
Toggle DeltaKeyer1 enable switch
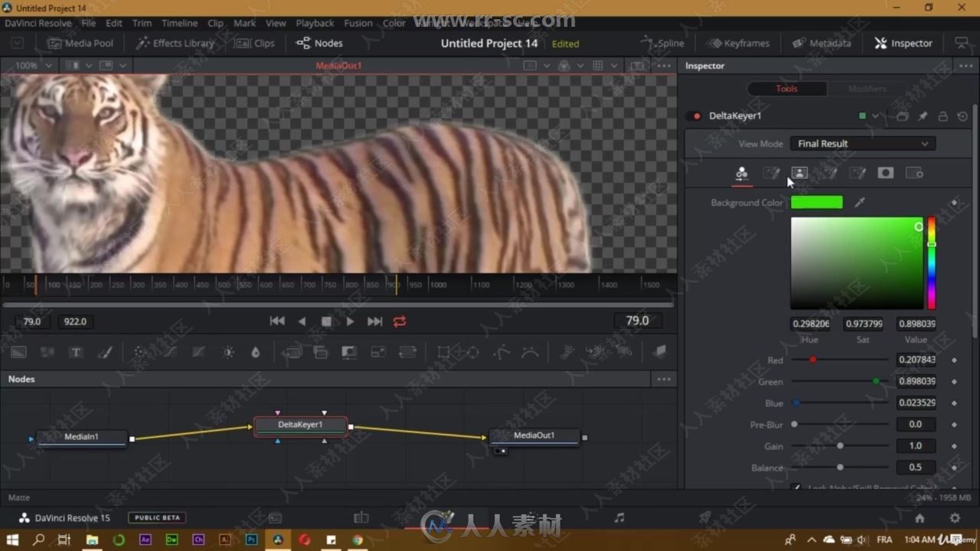point(695,116)
